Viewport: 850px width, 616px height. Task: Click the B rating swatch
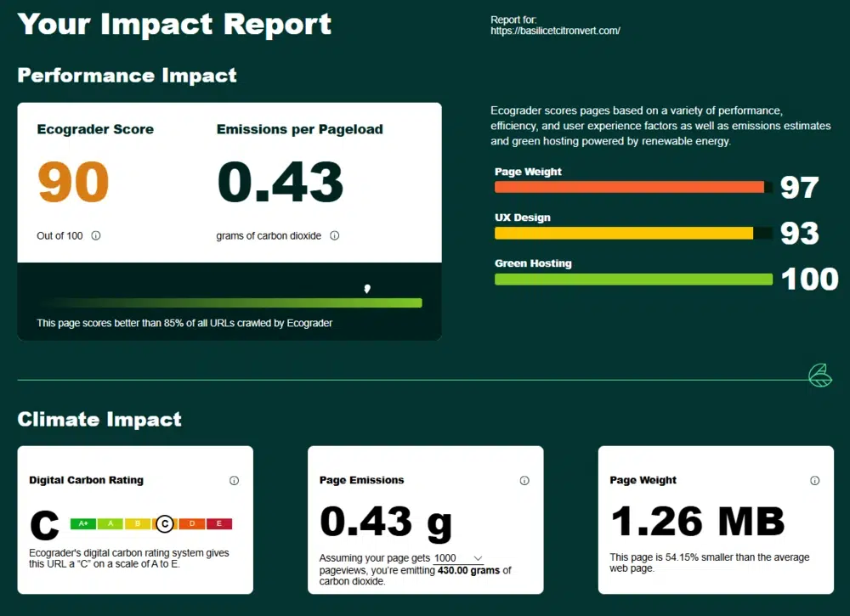(x=138, y=524)
